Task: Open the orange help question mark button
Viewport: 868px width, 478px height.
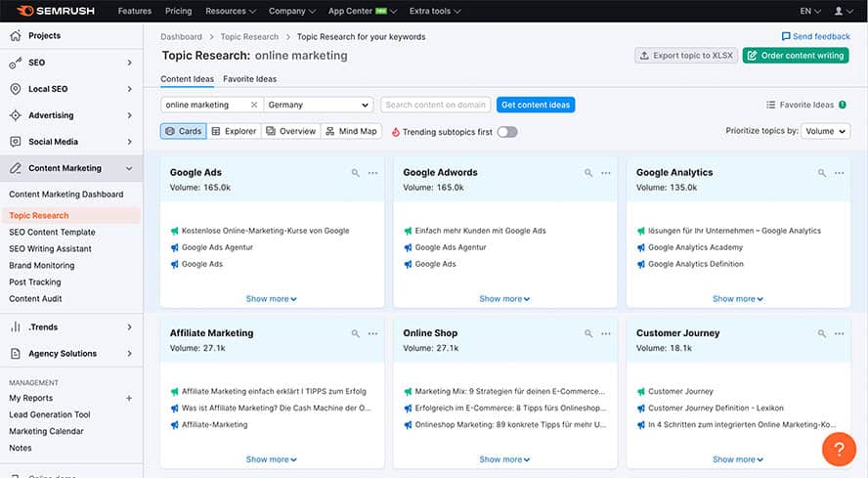Action: [x=839, y=449]
